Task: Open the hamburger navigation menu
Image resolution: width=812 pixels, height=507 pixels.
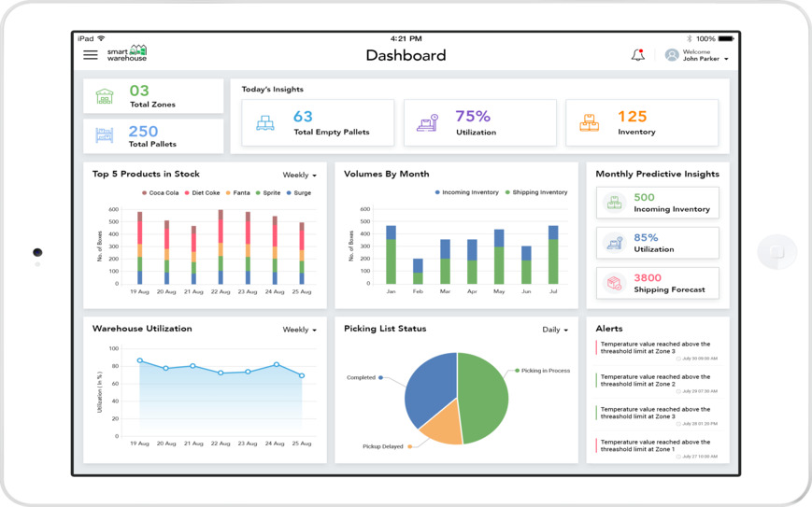Action: pyautogui.click(x=91, y=55)
